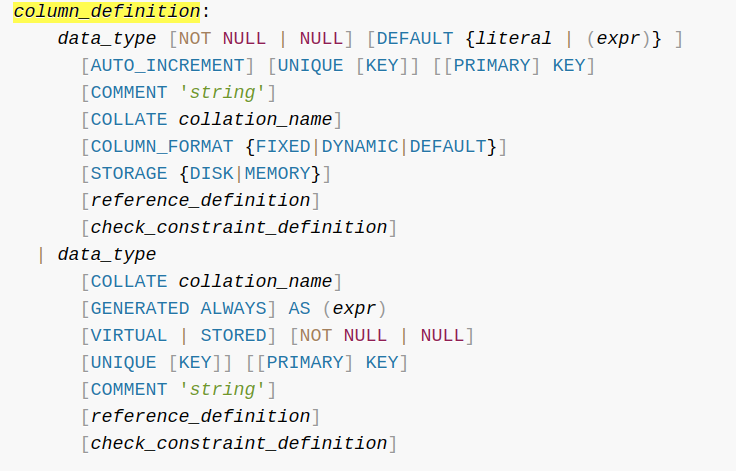The image size is (736, 471).
Task: Click collation_name in the first COLLATE clause
Action: pos(255,119)
